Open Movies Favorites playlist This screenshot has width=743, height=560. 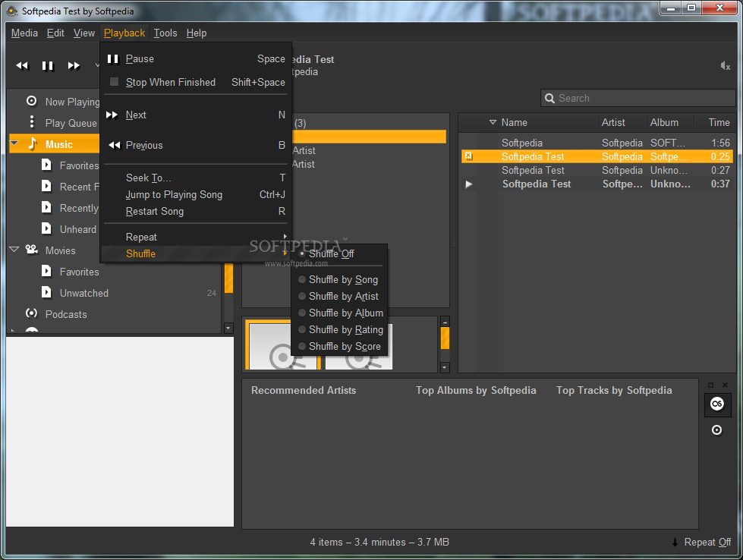79,272
